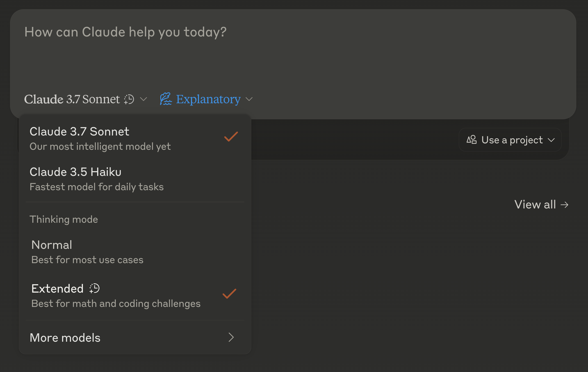Viewport: 588px width, 372px height.
Task: Click the arrow icon beside View all
Action: pos(564,205)
